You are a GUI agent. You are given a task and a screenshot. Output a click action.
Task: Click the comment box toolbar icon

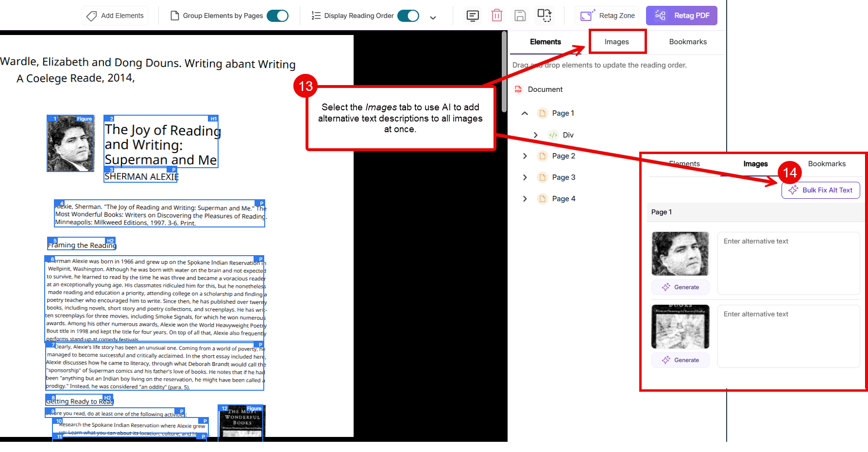pos(473,16)
